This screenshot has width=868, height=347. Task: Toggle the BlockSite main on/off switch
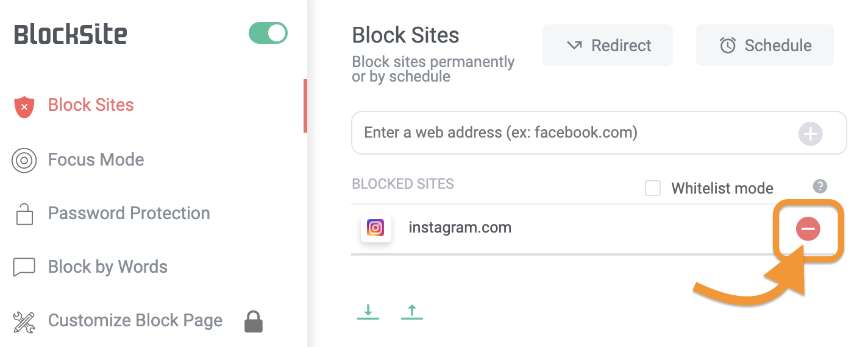tap(268, 33)
